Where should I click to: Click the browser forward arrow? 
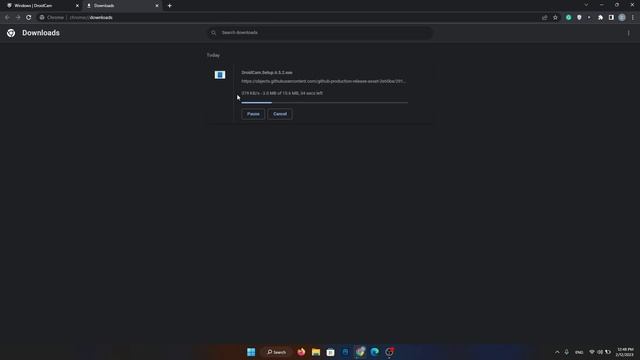[x=18, y=18]
